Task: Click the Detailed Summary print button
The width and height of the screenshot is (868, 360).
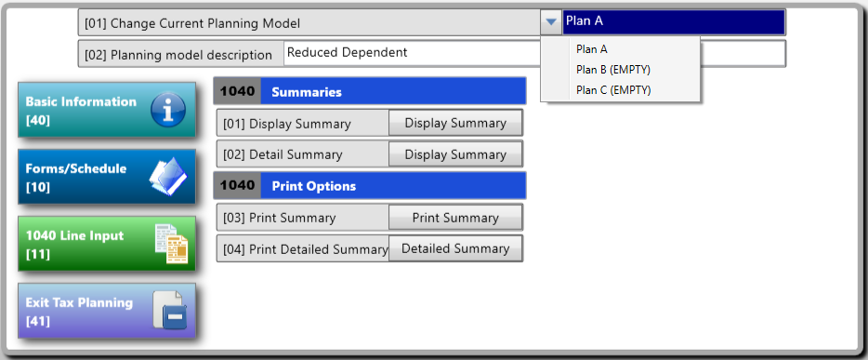Action: [x=455, y=248]
